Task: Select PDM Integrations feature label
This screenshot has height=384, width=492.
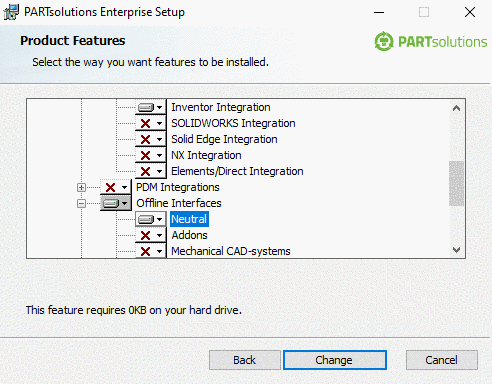Action: point(178,187)
